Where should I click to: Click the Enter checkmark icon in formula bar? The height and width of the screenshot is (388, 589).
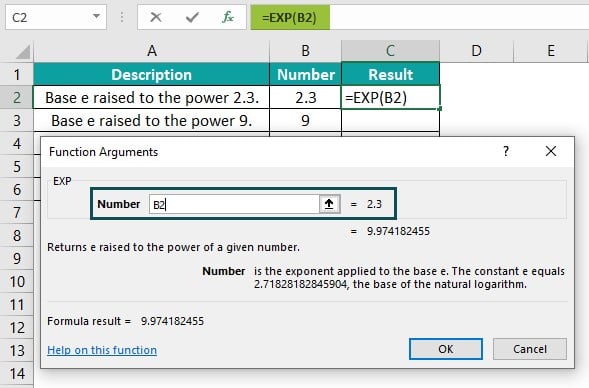pos(192,17)
